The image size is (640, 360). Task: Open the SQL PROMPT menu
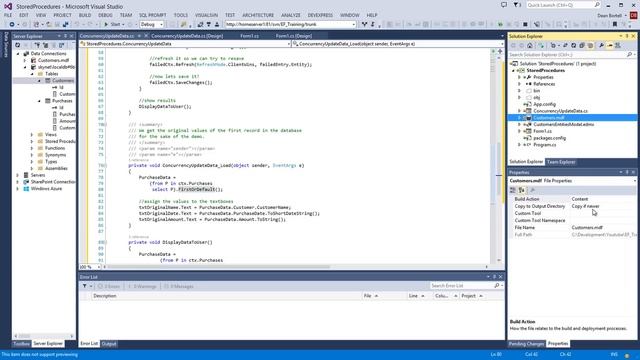(153, 15)
